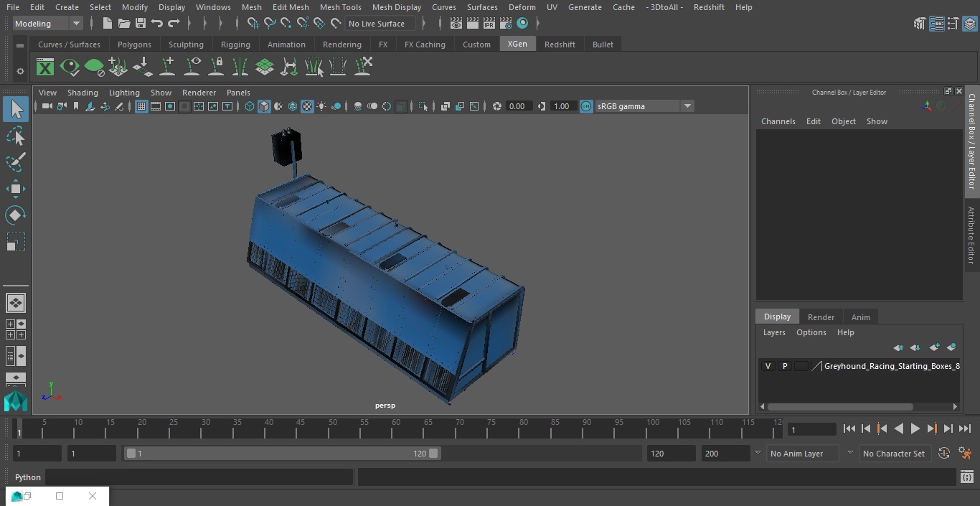980x506 pixels.
Task: Save the scene with floppy icon
Action: point(141,24)
